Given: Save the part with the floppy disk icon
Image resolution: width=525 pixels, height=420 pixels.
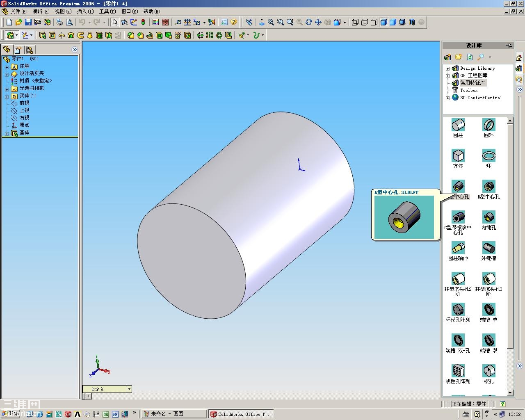Looking at the screenshot, I should (x=28, y=22).
